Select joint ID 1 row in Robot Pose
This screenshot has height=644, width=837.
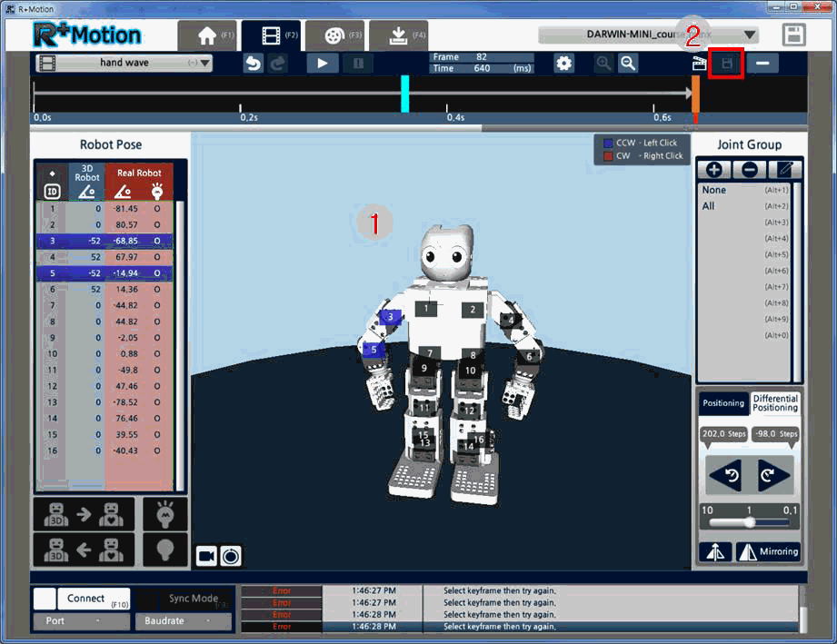tap(105, 209)
